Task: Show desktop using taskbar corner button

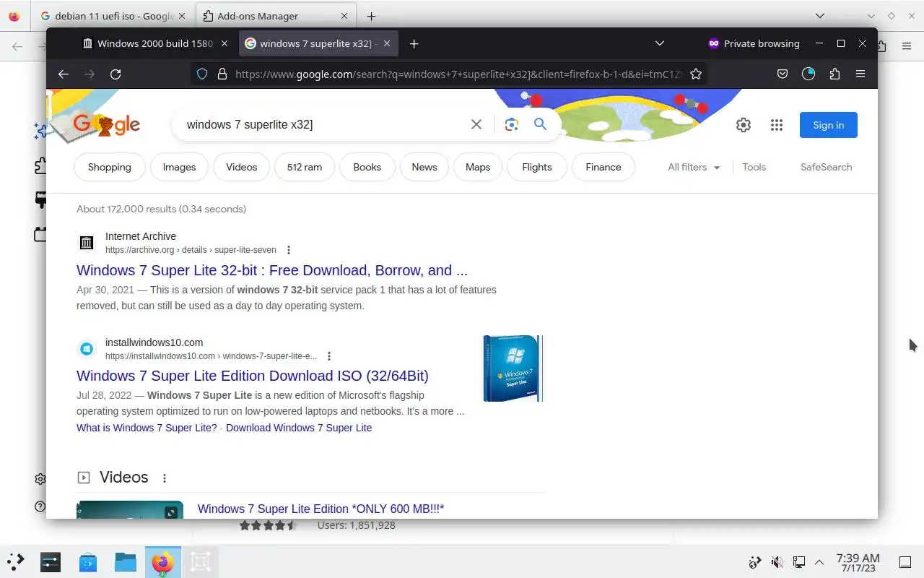Action: [x=905, y=562]
